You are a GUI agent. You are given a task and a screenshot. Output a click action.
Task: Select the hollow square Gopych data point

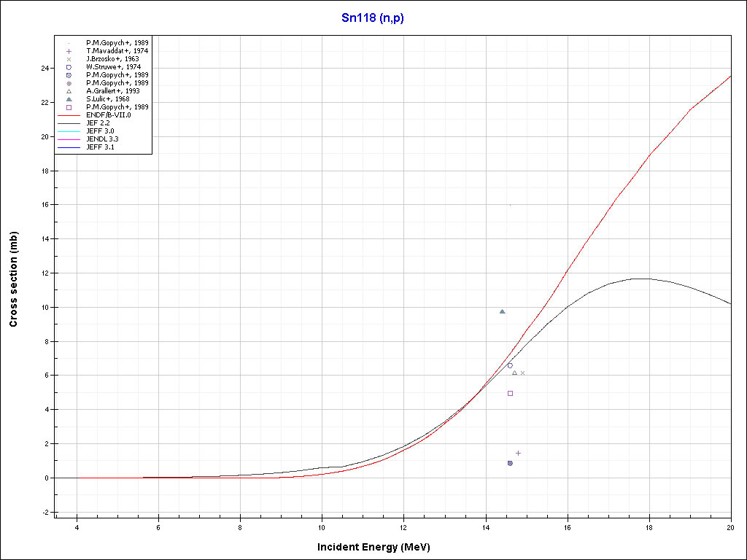tap(510, 393)
